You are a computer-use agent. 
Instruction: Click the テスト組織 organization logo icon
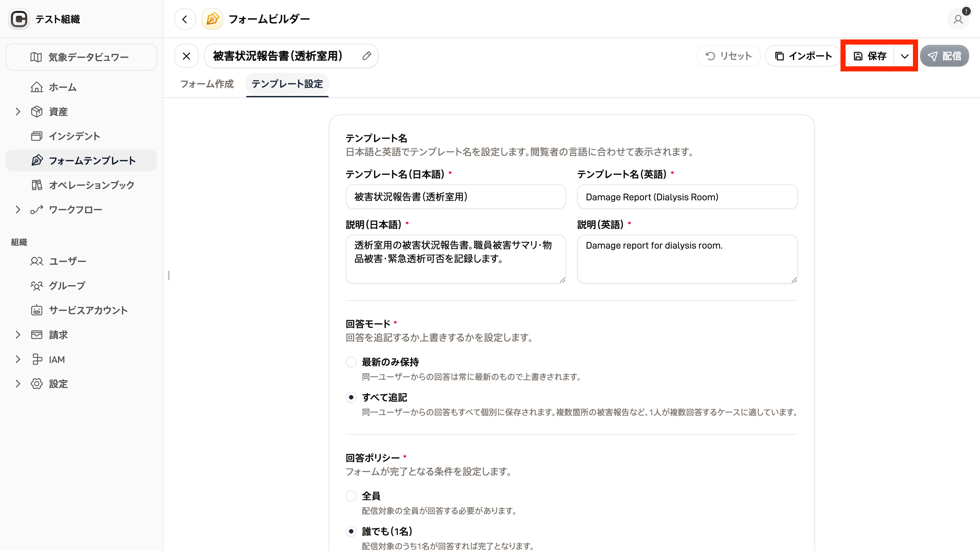click(19, 19)
